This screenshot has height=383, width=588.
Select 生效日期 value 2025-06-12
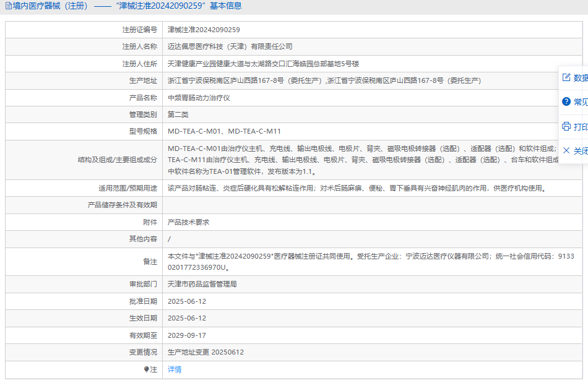pyautogui.click(x=187, y=318)
